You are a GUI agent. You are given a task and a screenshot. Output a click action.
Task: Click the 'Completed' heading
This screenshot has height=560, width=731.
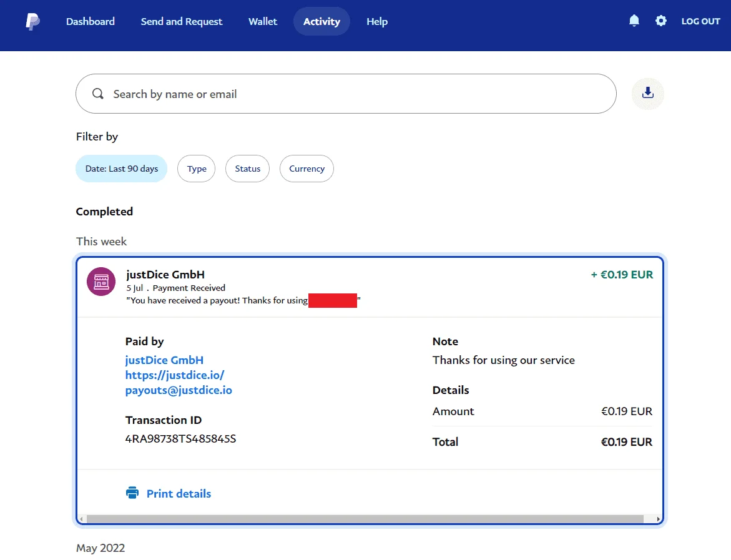[104, 212]
